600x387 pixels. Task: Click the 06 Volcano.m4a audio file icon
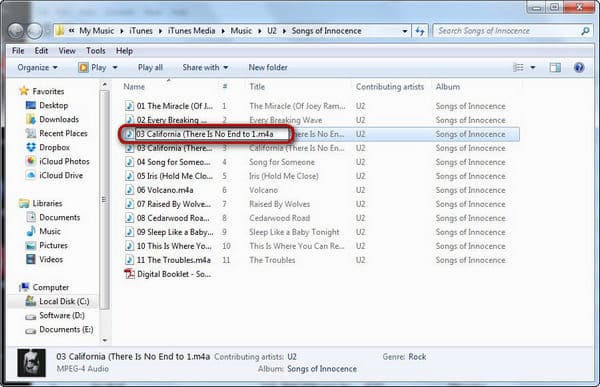pos(130,190)
